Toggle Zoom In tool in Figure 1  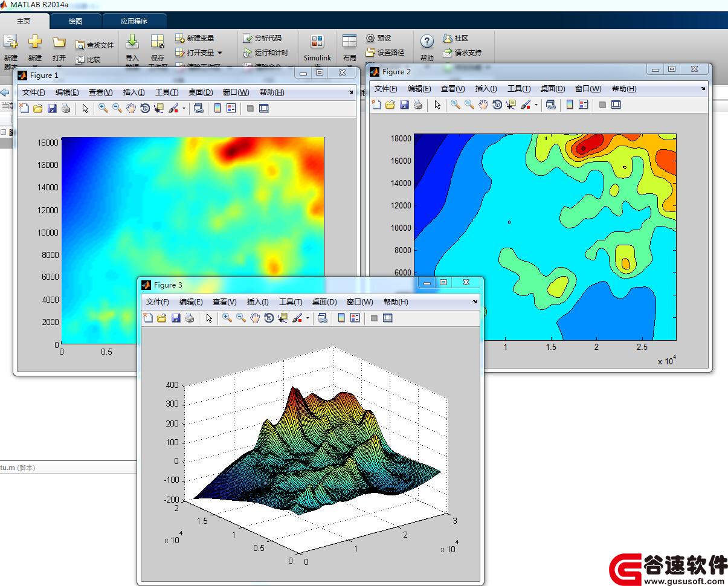coord(103,109)
